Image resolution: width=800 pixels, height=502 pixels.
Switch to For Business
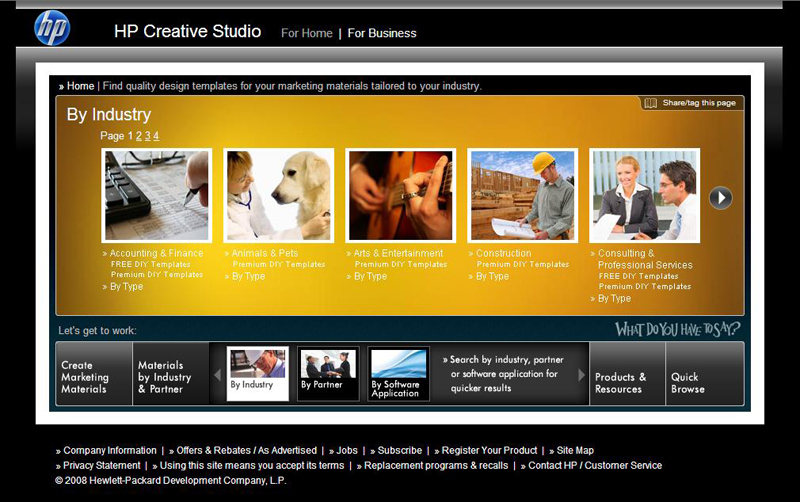[x=382, y=33]
